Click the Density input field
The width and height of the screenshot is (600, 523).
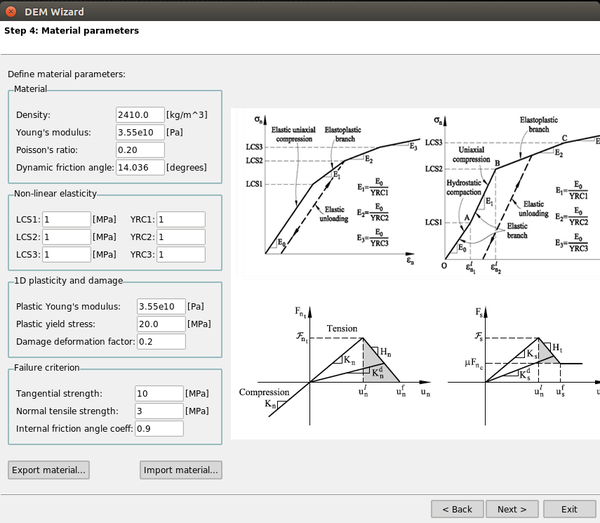pyautogui.click(x=138, y=115)
